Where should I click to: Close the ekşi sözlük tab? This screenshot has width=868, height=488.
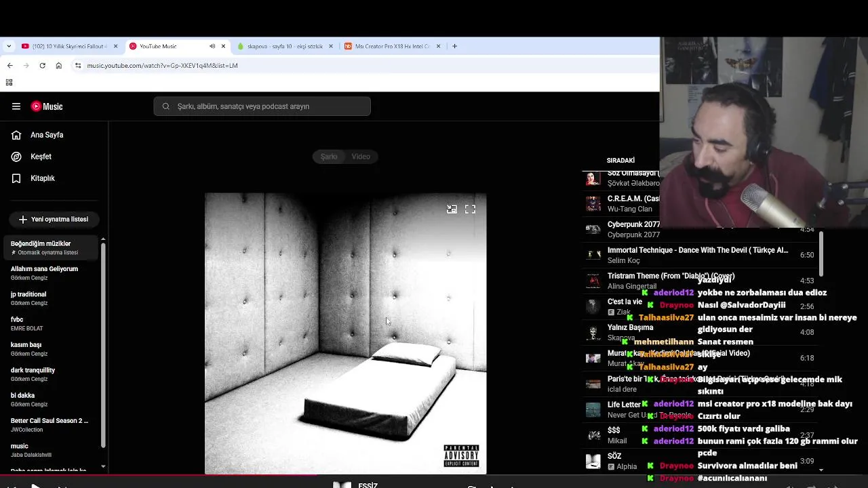click(331, 46)
